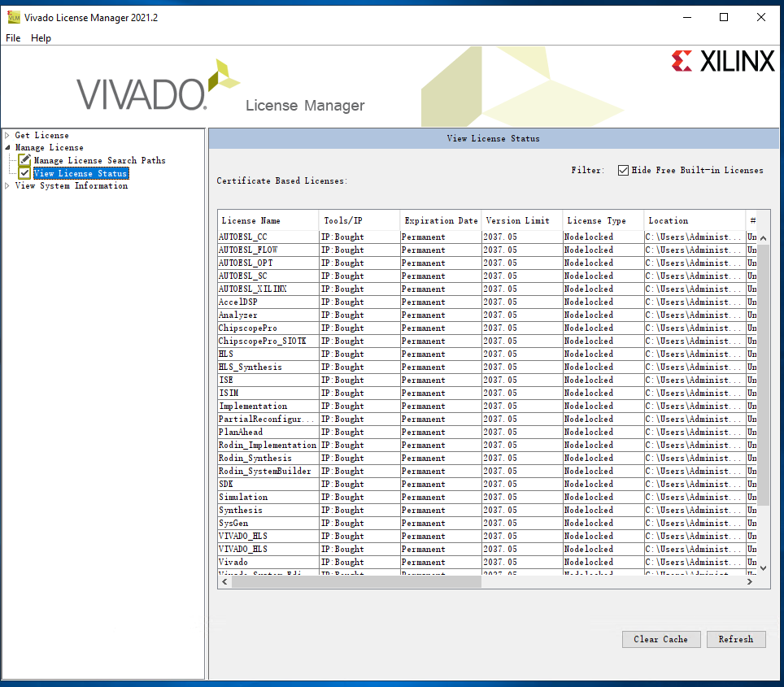Viewport: 784px width, 687px height.
Task: Select the Rodin_Implementation license row
Action: (x=487, y=445)
